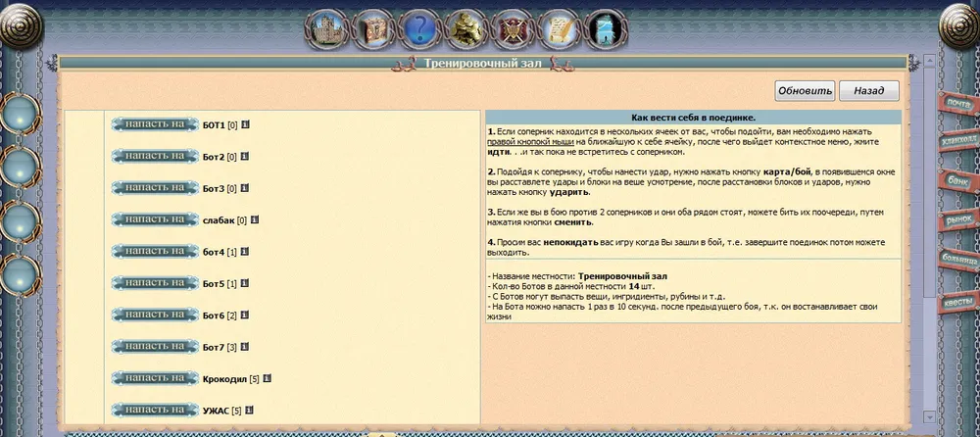Open the кланхолл signboard

pos(958,142)
